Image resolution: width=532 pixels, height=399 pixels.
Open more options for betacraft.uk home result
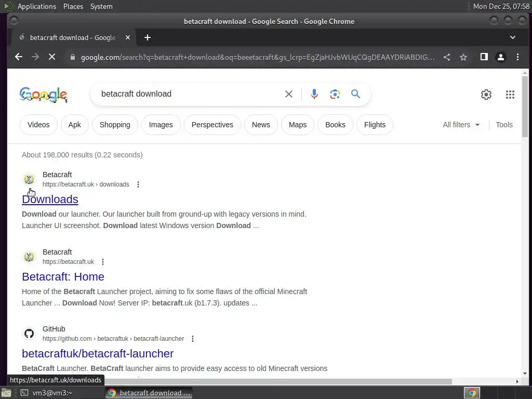(x=103, y=262)
